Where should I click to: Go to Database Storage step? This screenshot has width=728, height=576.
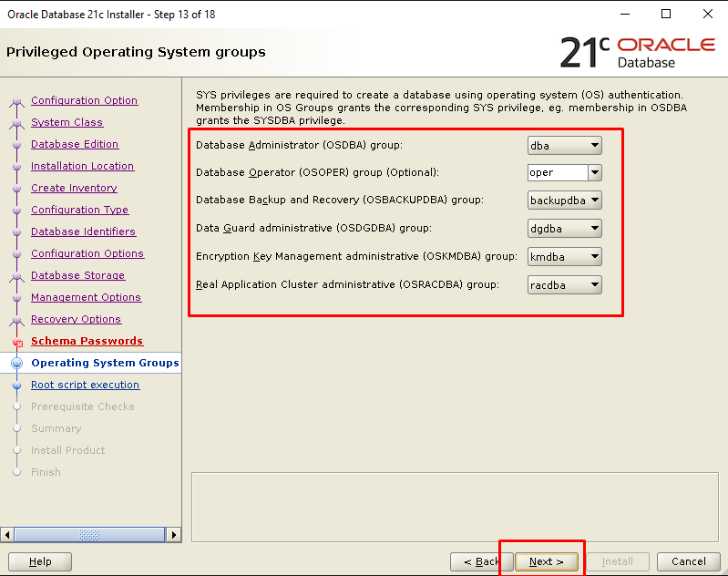(77, 275)
